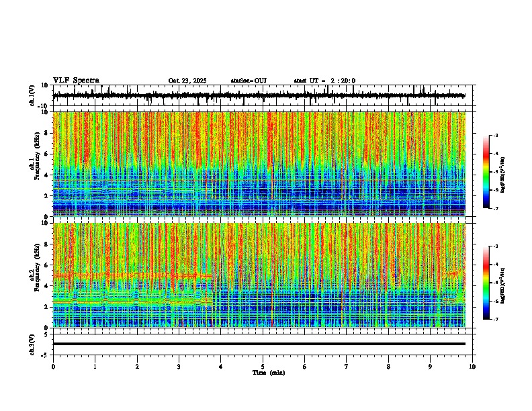Click the ch.2 color bar scale label text

pyautogui.click(x=503, y=285)
